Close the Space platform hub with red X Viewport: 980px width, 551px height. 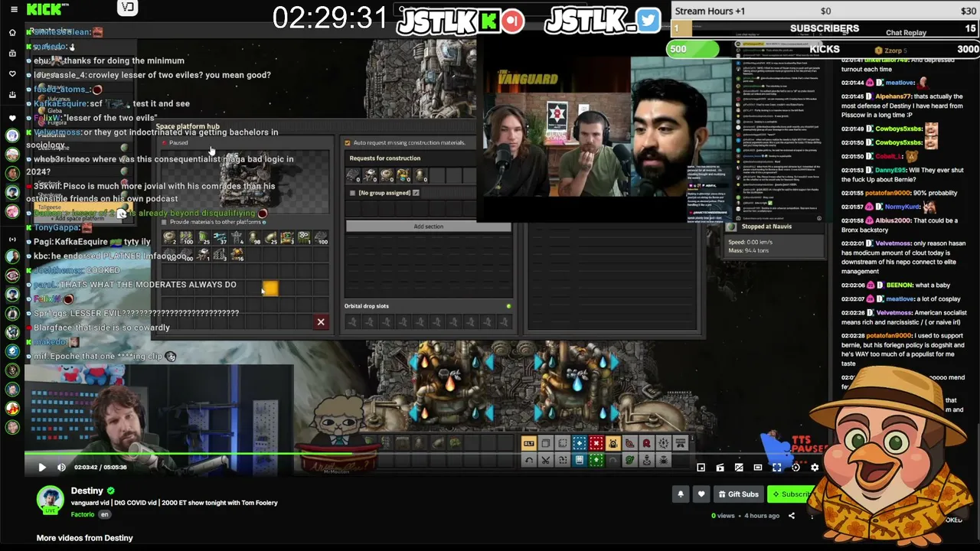point(321,322)
